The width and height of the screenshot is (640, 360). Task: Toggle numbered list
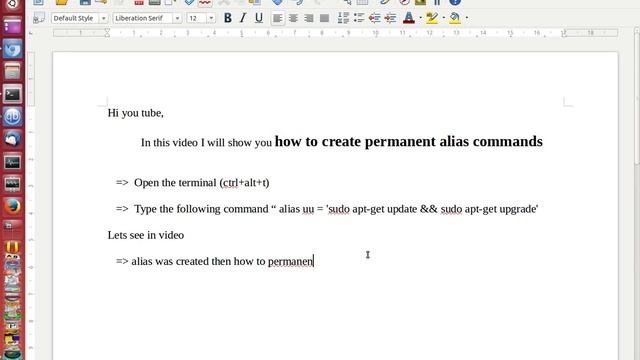[x=343, y=18]
